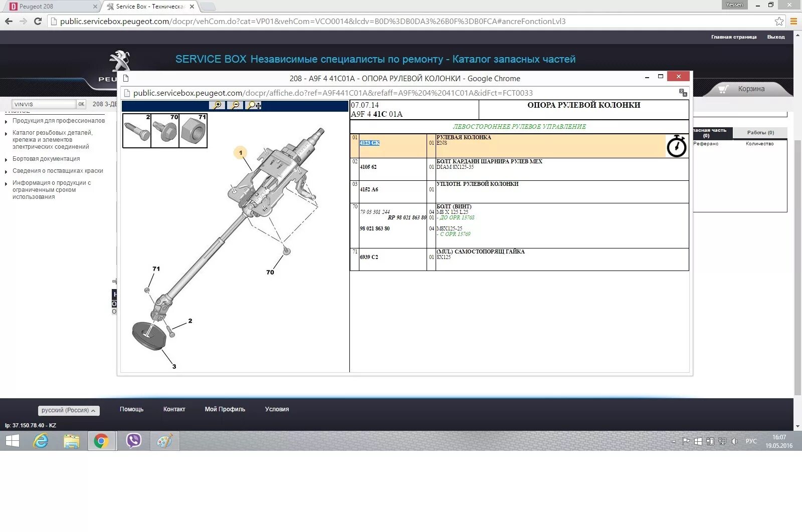The height and width of the screenshot is (532, 802).
Task: Open the русский (Россия) language dropdown
Action: pyautogui.click(x=69, y=410)
